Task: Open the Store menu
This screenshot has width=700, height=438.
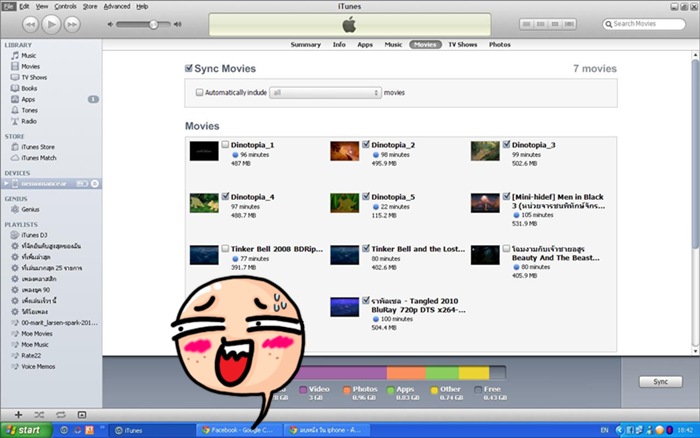Action: 90,6
